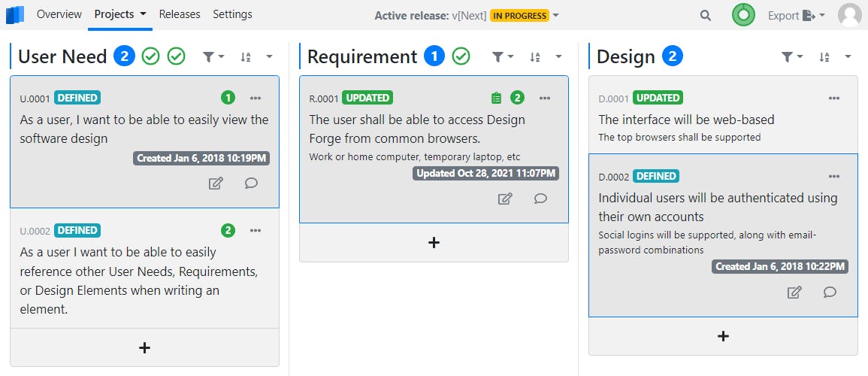This screenshot has height=376, width=868.
Task: Open comments on D.0002 card
Action: click(x=830, y=292)
